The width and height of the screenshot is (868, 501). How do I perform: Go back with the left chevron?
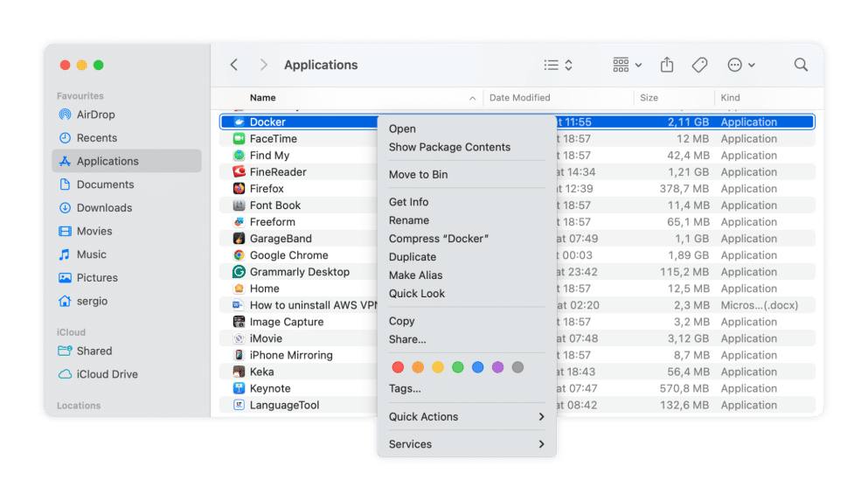(x=234, y=65)
